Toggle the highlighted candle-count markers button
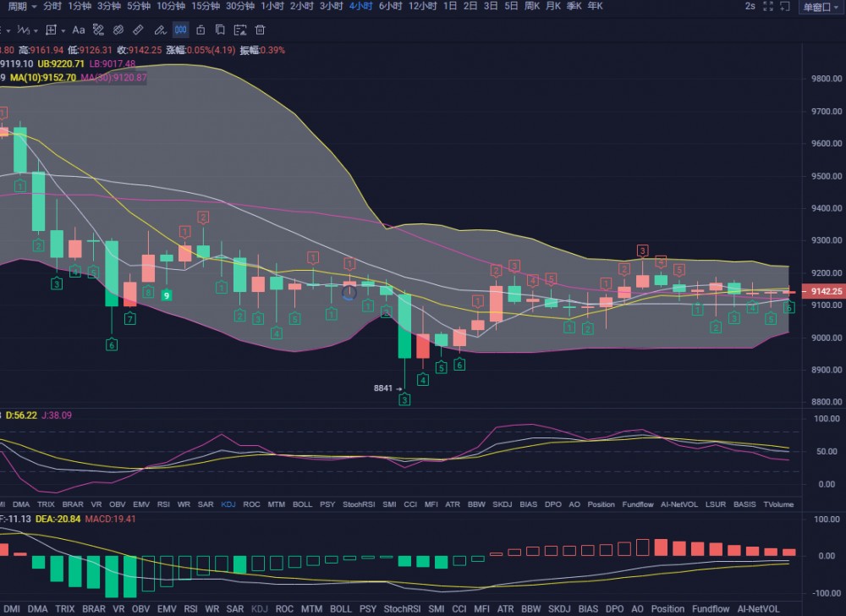846x616 pixels. 180,30
